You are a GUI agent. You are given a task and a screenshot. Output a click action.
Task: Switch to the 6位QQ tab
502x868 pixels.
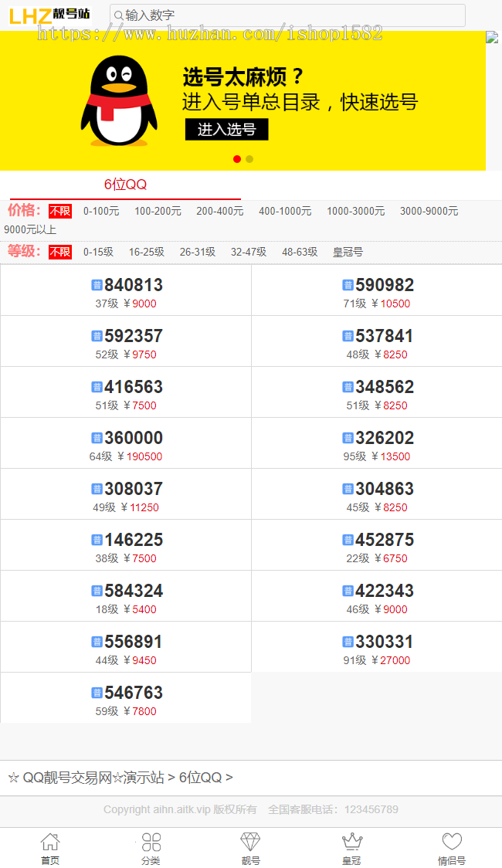click(125, 185)
